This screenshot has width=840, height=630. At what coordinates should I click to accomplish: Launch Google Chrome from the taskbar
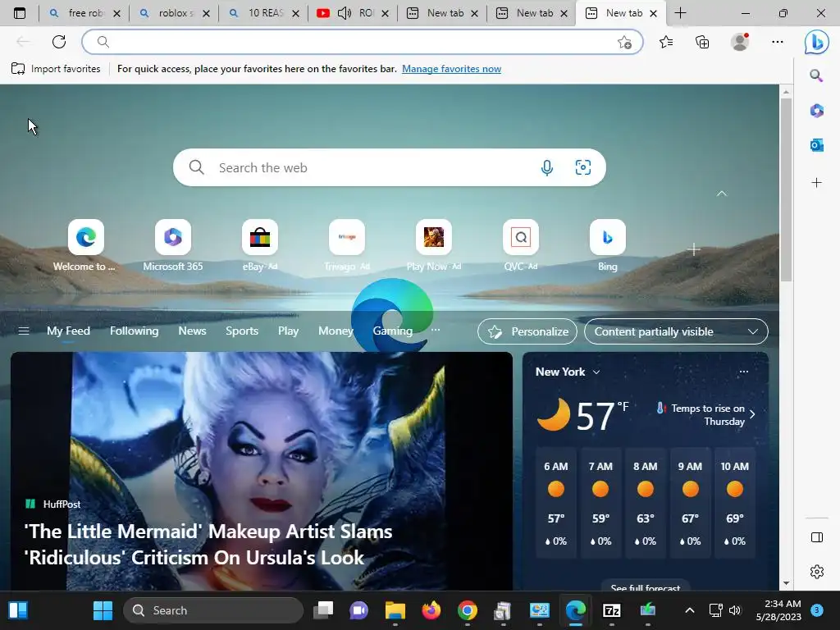[x=467, y=610]
